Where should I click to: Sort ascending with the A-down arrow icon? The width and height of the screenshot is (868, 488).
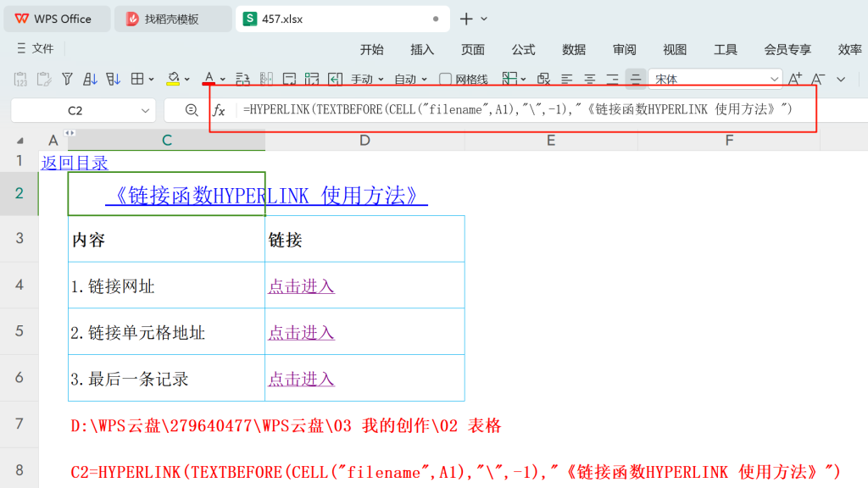(x=90, y=79)
